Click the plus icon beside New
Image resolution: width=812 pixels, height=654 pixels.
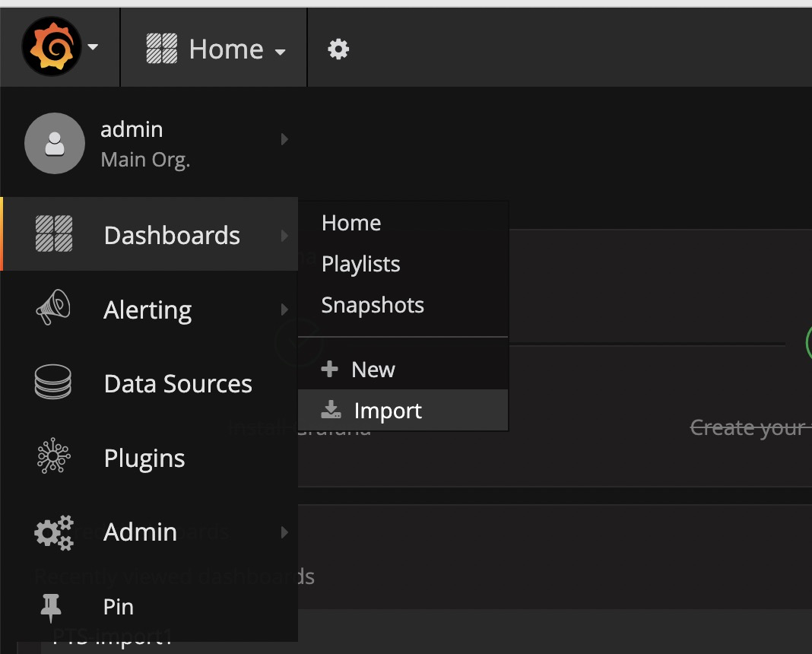pos(329,370)
